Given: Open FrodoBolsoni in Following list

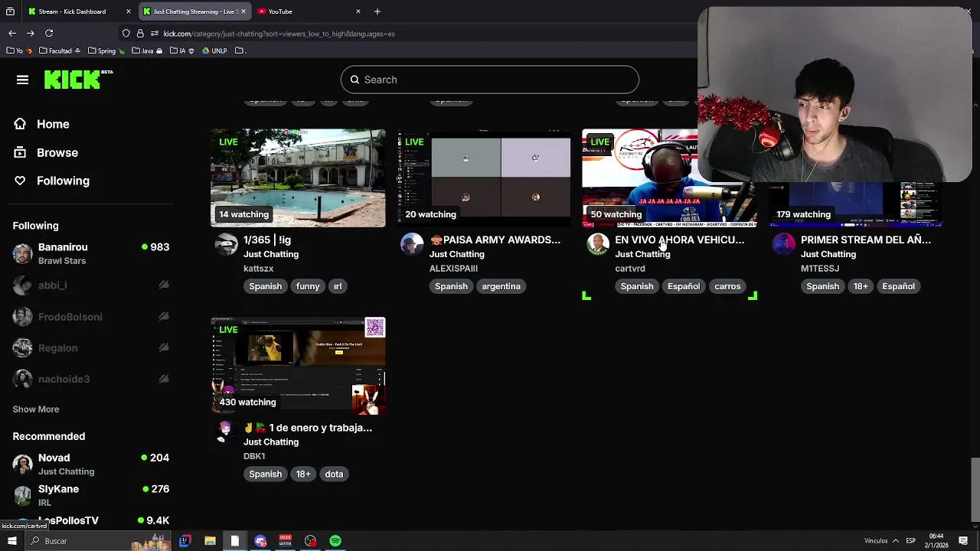Looking at the screenshot, I should (x=90, y=316).
